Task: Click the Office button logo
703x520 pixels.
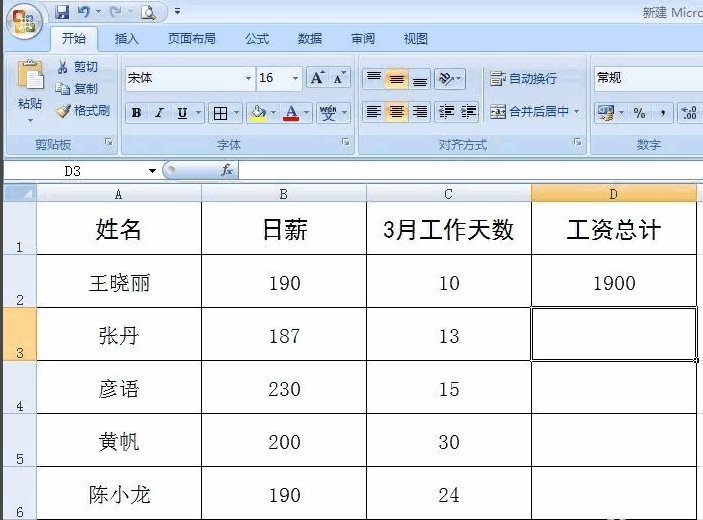Action: pyautogui.click(x=23, y=22)
